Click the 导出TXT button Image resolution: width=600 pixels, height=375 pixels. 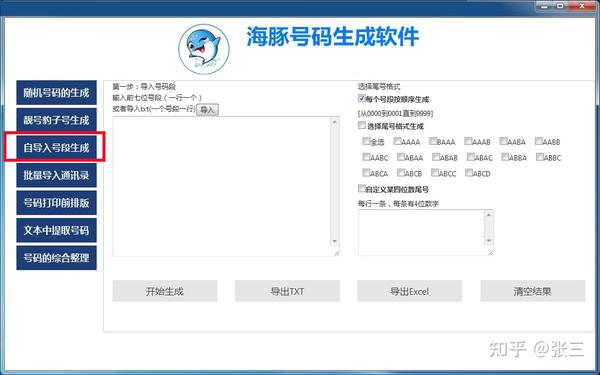(287, 291)
